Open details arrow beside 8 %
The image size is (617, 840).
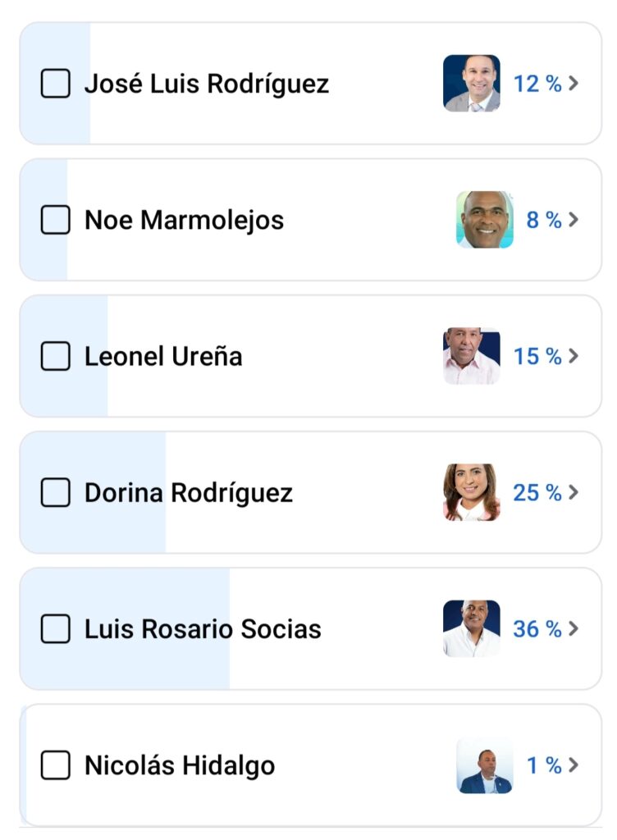click(x=574, y=220)
